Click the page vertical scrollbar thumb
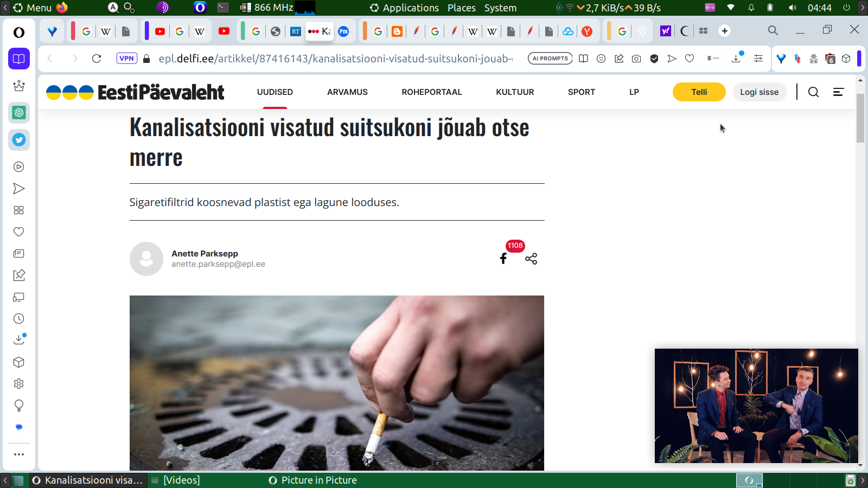868x488 pixels. (x=860, y=118)
